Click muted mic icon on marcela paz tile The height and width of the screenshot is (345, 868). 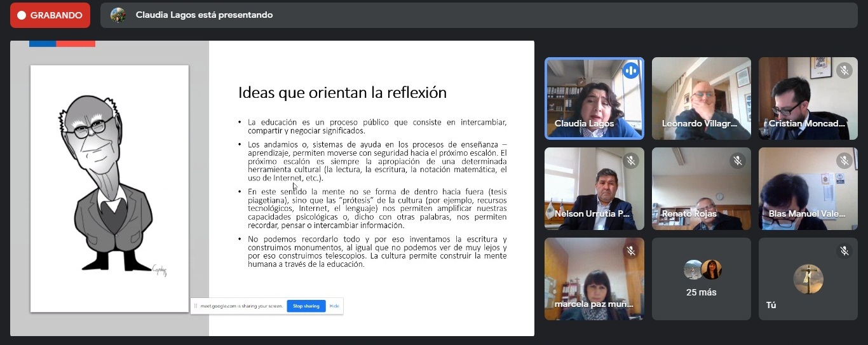click(x=630, y=251)
